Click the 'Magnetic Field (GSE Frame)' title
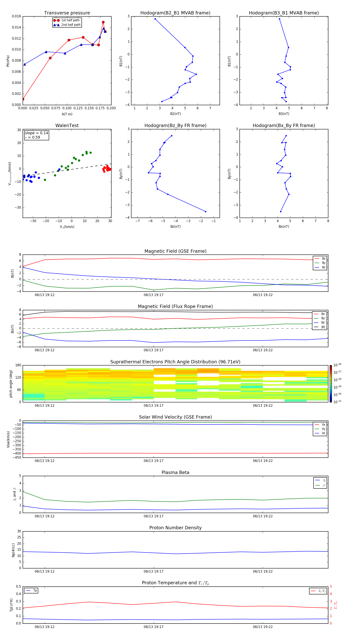351x644 pixels. (175, 251)
